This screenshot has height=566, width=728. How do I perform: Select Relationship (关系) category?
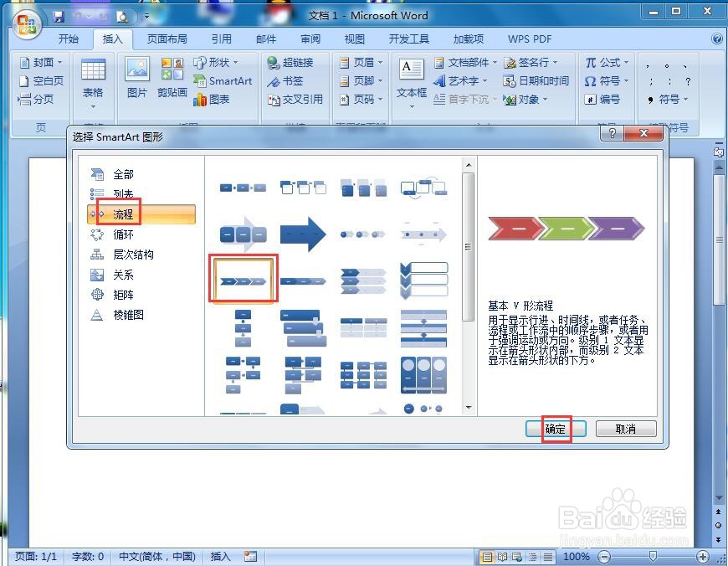141,275
